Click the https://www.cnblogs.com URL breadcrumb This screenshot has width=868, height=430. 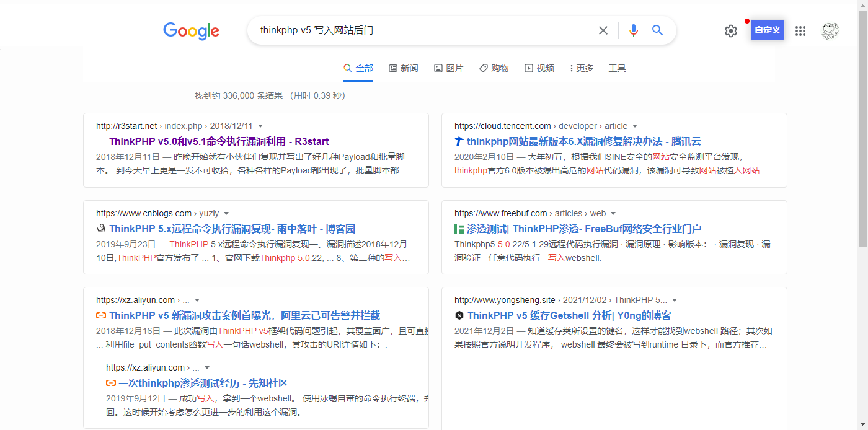pyautogui.click(x=157, y=213)
